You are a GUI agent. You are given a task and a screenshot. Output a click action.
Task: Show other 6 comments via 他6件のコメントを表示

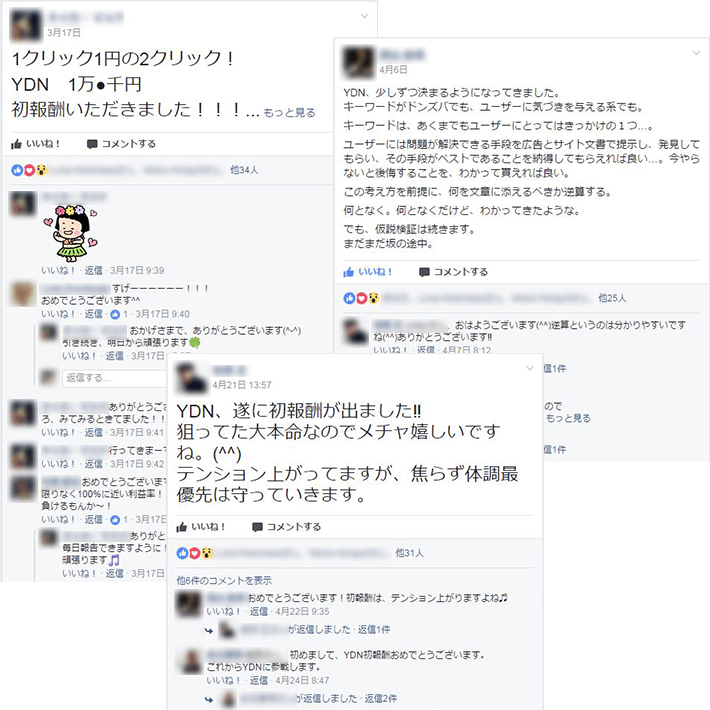click(x=224, y=580)
